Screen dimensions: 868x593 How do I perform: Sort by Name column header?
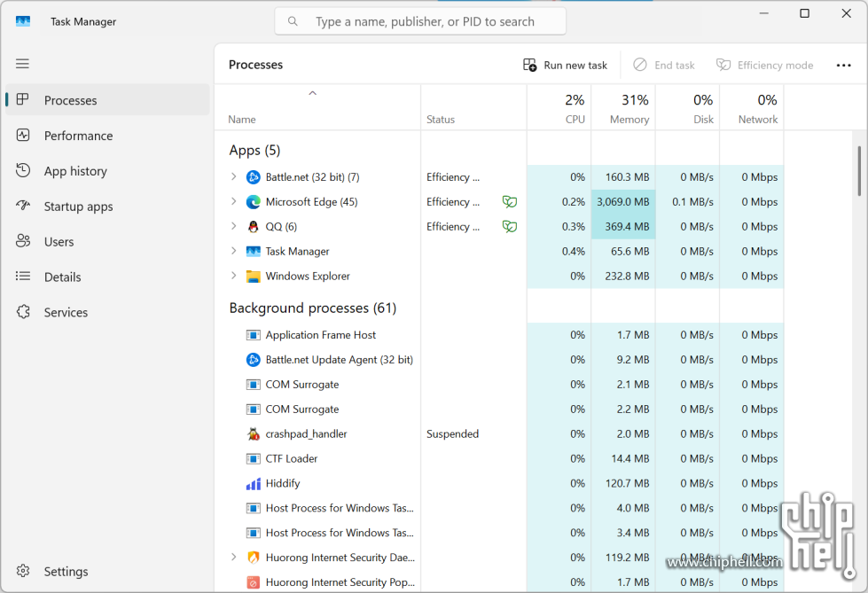coord(317,107)
